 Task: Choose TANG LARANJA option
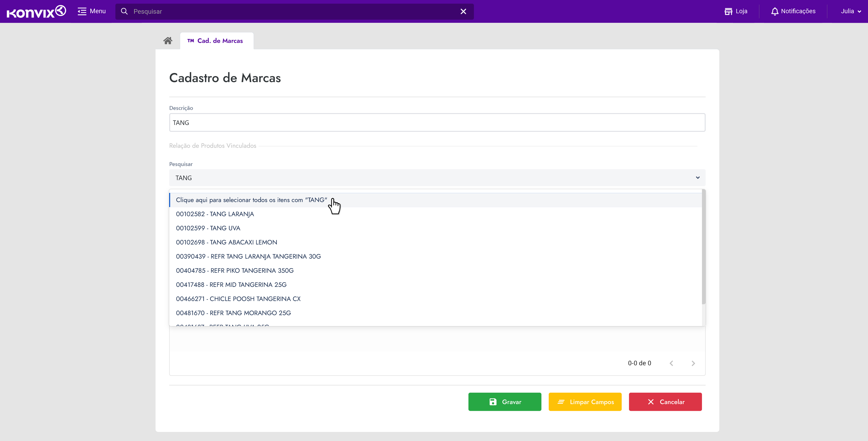point(215,214)
